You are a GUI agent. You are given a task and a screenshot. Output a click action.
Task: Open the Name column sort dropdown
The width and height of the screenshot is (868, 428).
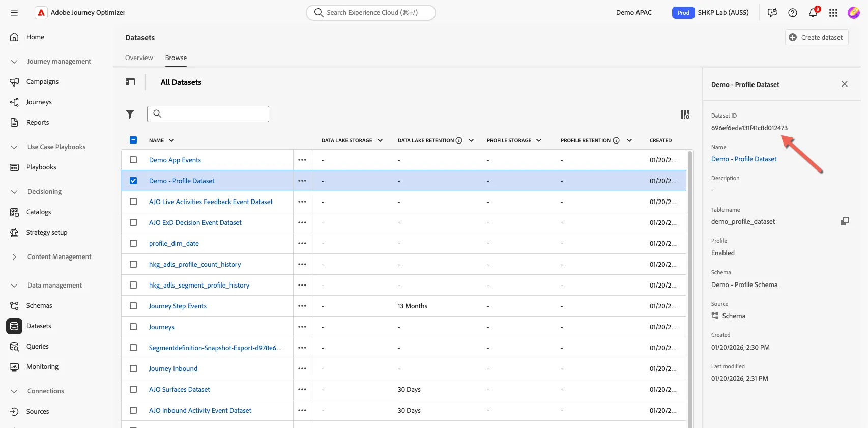pyautogui.click(x=171, y=140)
